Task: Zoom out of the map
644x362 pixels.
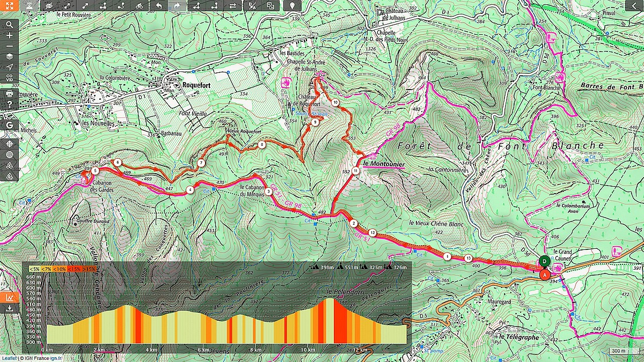Action: click(10, 46)
